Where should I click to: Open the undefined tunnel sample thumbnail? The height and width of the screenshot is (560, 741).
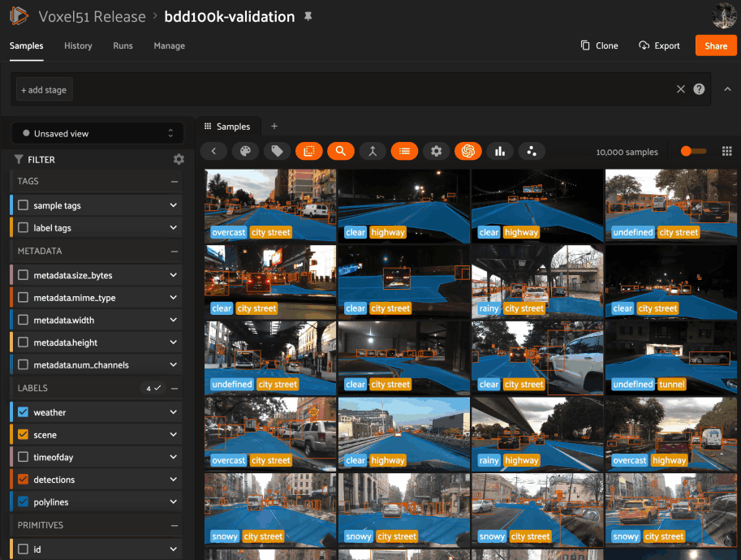[x=670, y=358]
